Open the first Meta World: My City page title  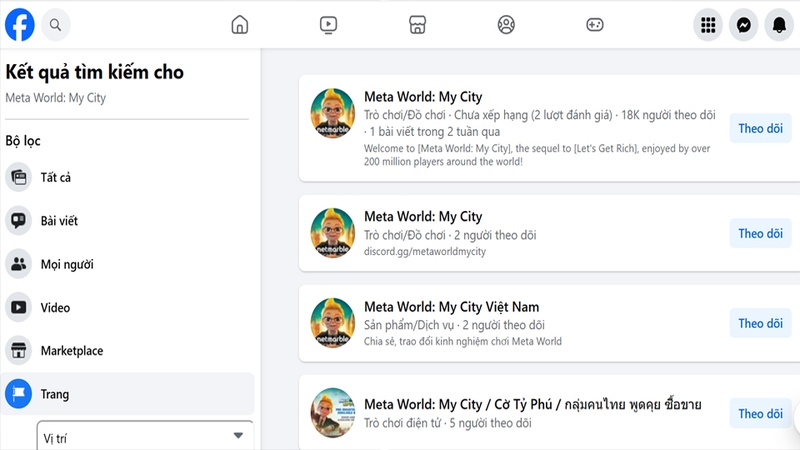[423, 97]
